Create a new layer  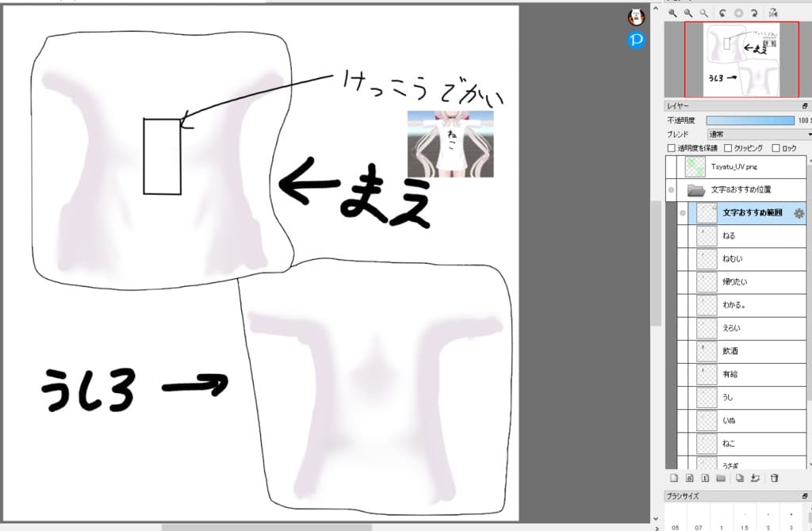click(x=674, y=478)
